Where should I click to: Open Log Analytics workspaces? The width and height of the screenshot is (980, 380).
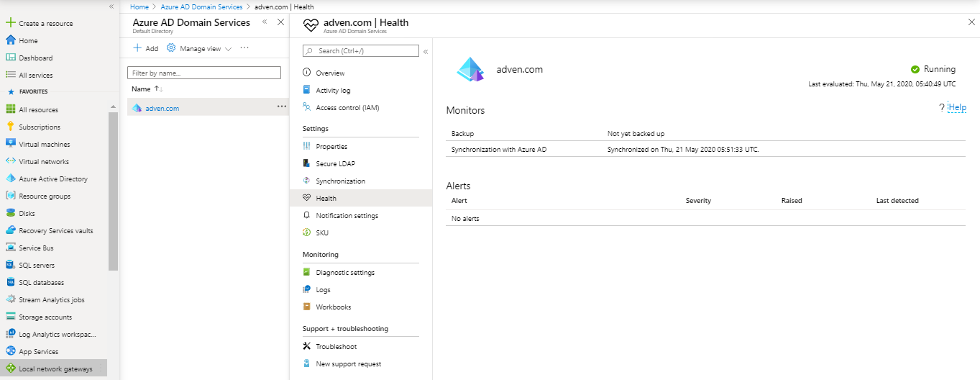point(58,335)
